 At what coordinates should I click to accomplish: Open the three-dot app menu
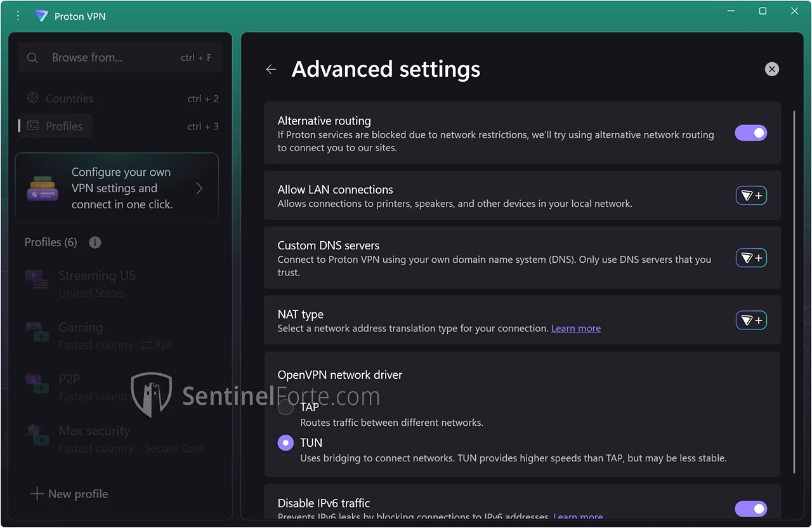(x=18, y=16)
